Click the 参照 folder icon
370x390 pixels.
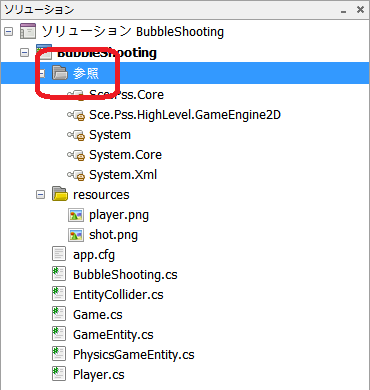tap(60, 73)
